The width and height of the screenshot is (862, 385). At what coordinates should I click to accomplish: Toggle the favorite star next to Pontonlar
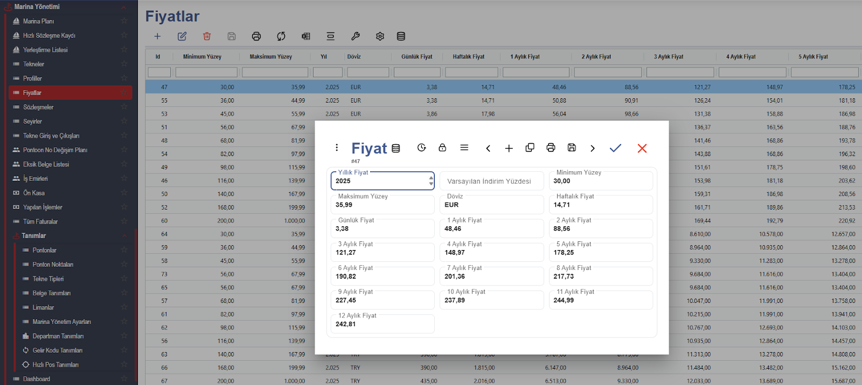[124, 250]
